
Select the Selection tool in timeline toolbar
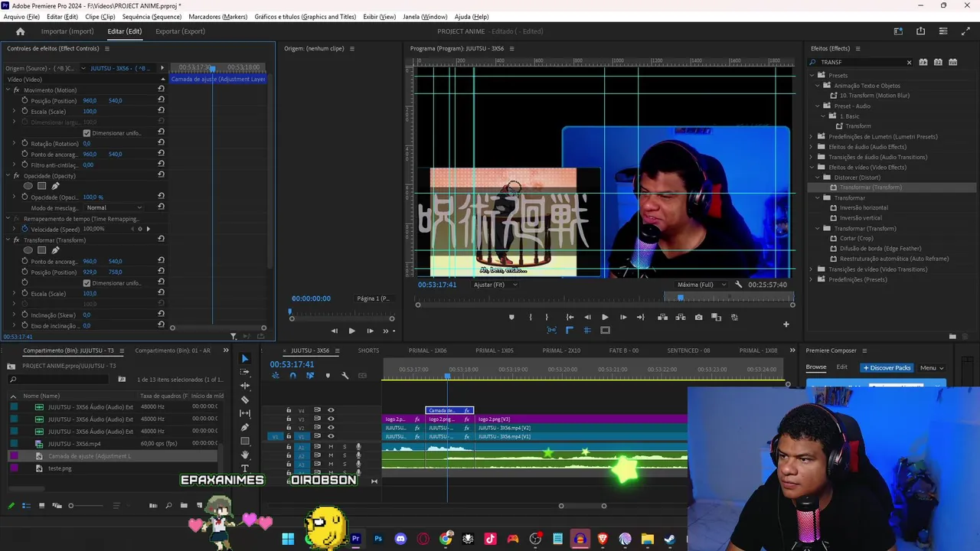click(245, 358)
